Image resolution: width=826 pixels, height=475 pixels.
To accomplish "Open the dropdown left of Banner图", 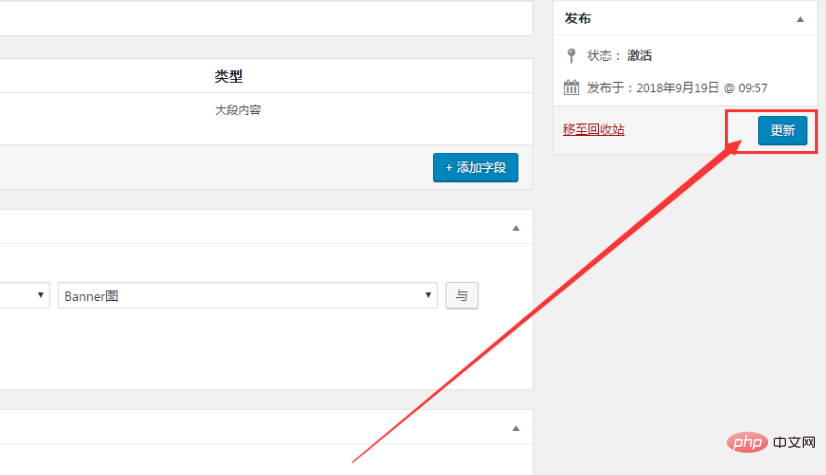I will [25, 296].
